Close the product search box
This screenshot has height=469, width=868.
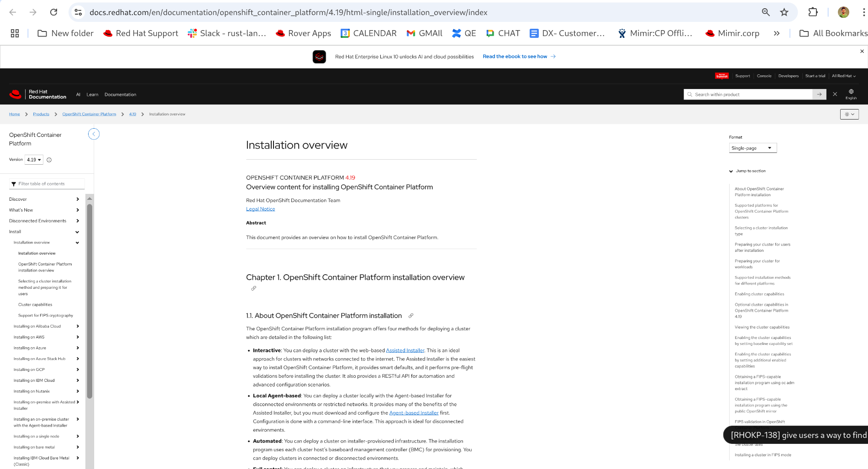click(x=835, y=94)
